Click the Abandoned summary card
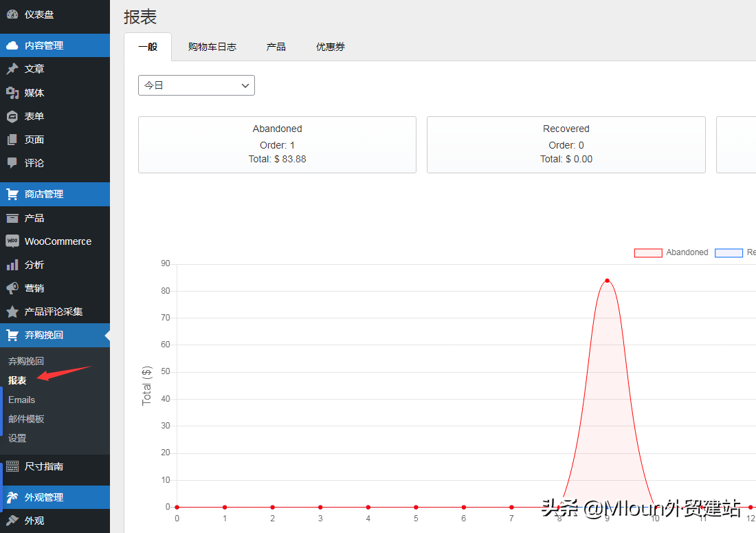The image size is (756, 533). pyautogui.click(x=277, y=144)
